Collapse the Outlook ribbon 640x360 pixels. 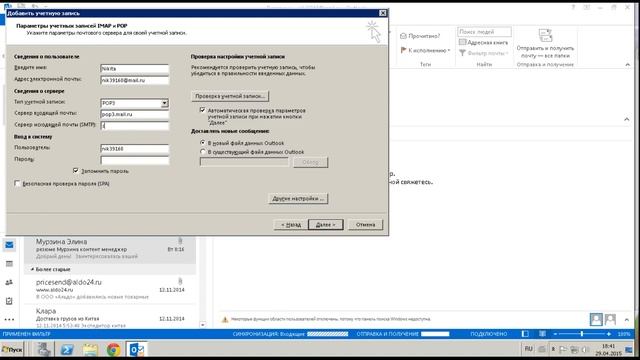(x=627, y=64)
